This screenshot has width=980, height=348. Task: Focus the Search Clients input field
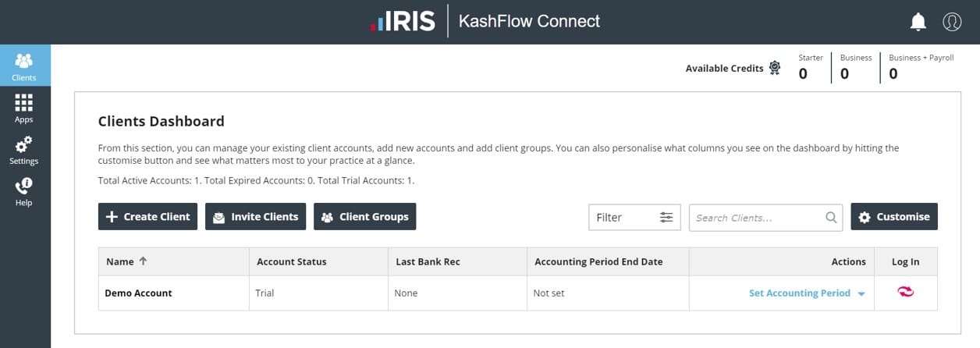pos(755,218)
